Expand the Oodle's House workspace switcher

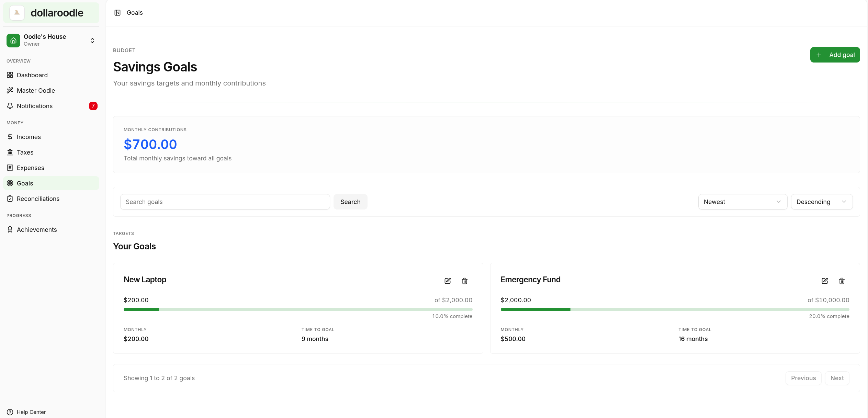(x=92, y=41)
